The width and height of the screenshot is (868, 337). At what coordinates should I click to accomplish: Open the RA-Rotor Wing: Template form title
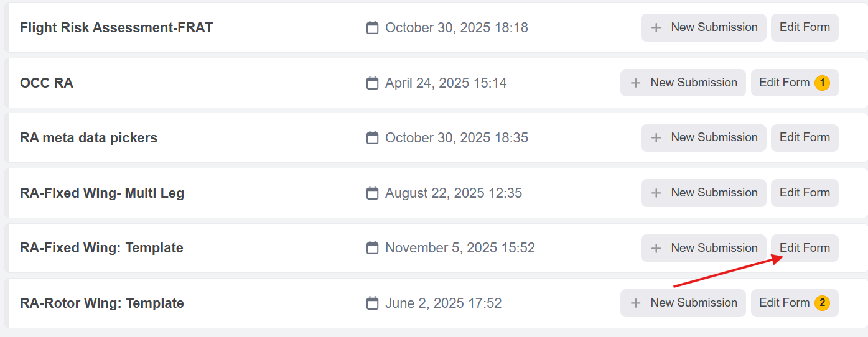click(x=102, y=303)
